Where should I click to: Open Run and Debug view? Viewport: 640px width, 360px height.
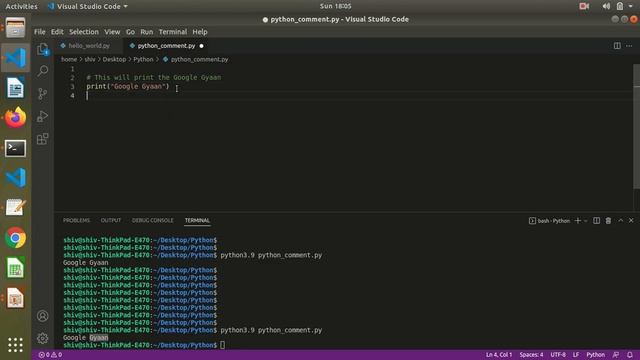43,116
